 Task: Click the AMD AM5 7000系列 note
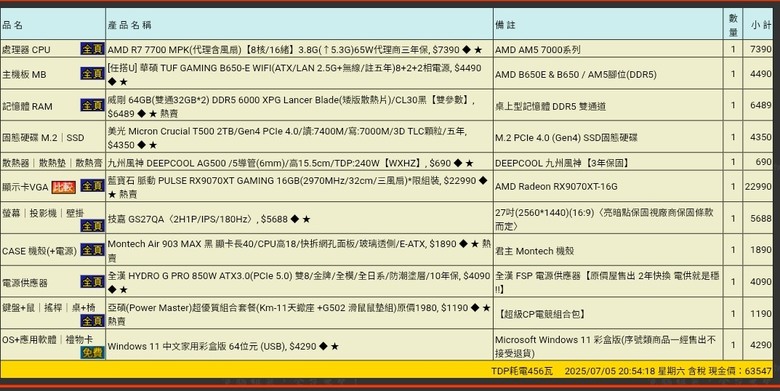[538, 50]
